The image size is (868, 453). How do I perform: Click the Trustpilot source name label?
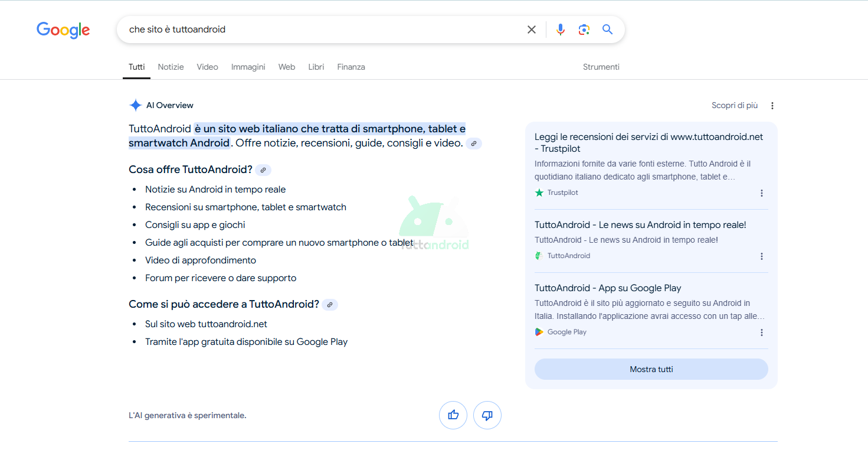point(563,193)
